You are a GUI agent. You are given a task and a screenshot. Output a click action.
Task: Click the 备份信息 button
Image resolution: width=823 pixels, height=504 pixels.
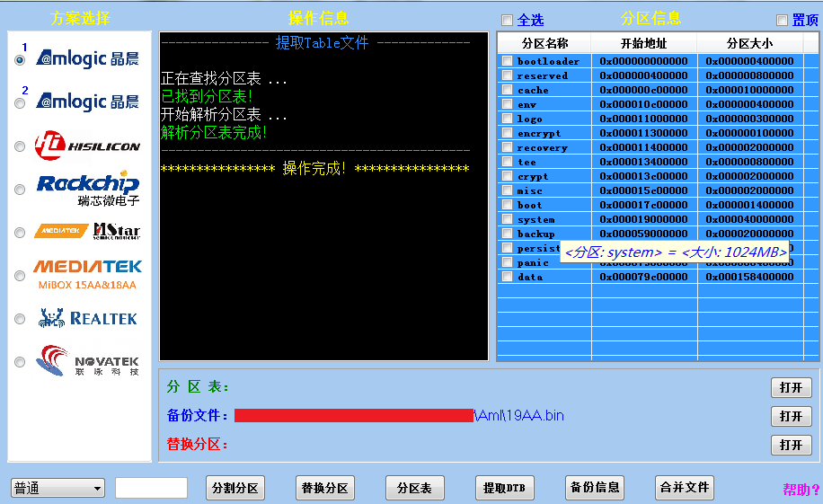tap(595, 487)
